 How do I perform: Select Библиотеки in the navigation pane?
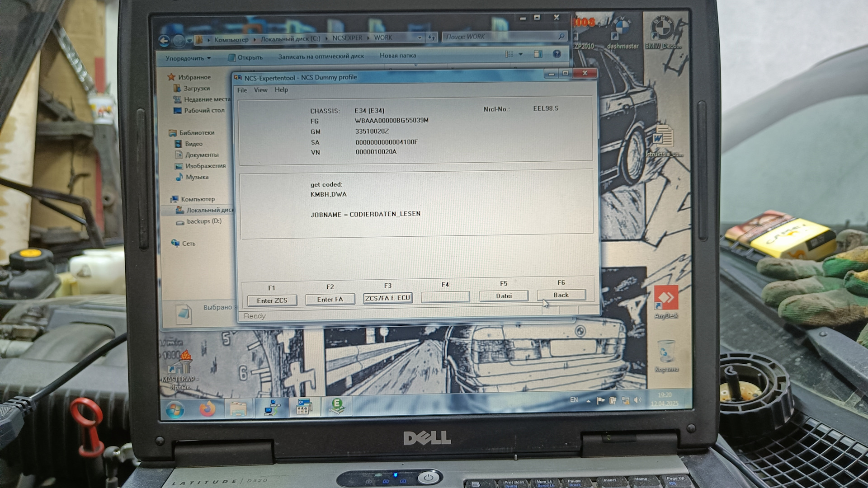click(x=192, y=133)
